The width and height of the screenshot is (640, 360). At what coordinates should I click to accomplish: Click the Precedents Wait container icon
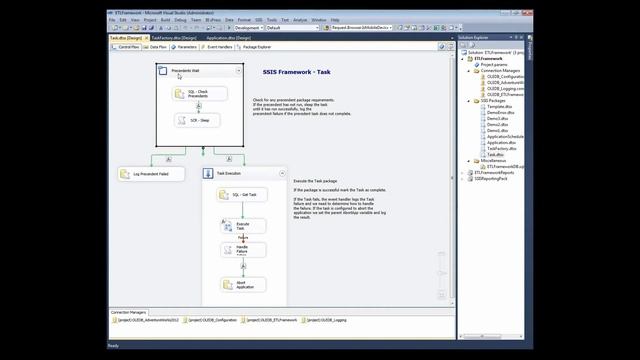(x=162, y=71)
